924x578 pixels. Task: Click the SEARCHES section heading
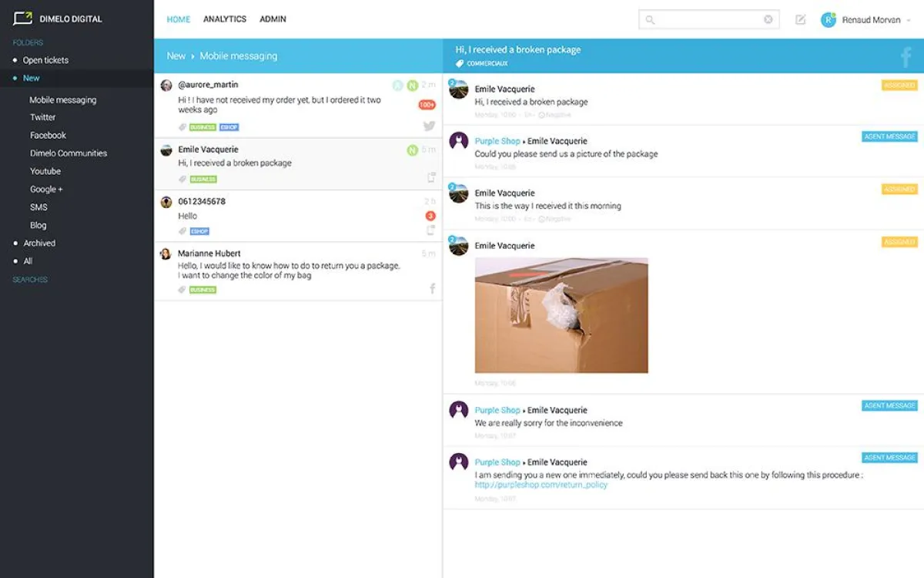point(30,280)
